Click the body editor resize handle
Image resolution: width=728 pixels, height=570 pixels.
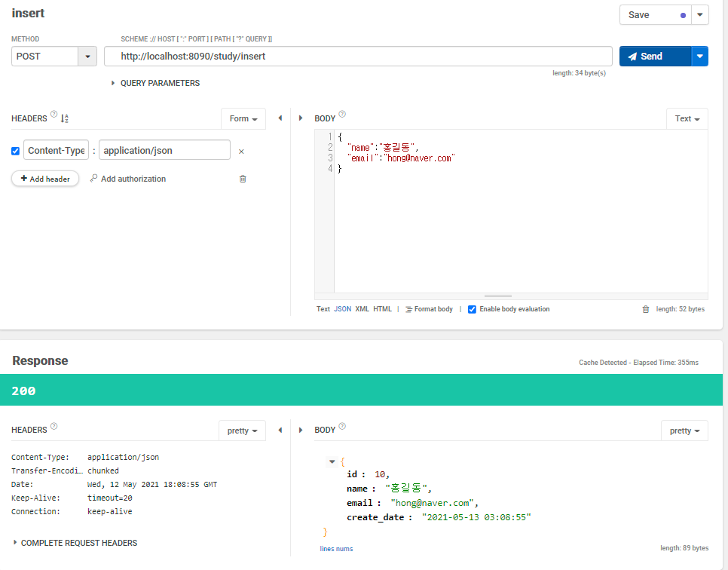(497, 296)
